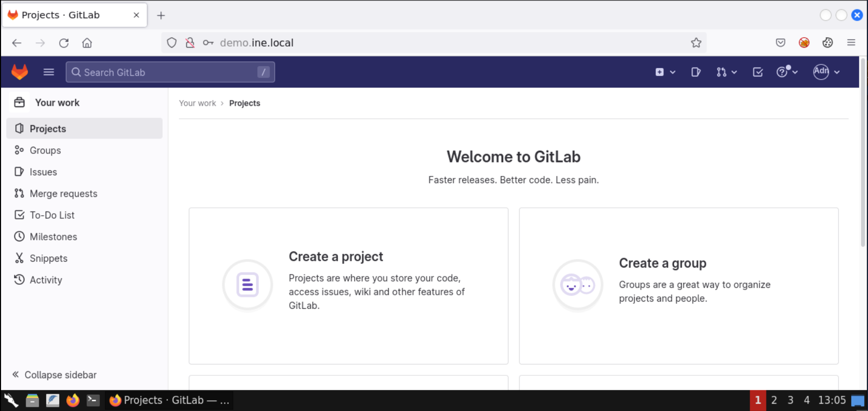Launch Firefox from the taskbar launcher
The image size is (868, 411).
coord(73,401)
